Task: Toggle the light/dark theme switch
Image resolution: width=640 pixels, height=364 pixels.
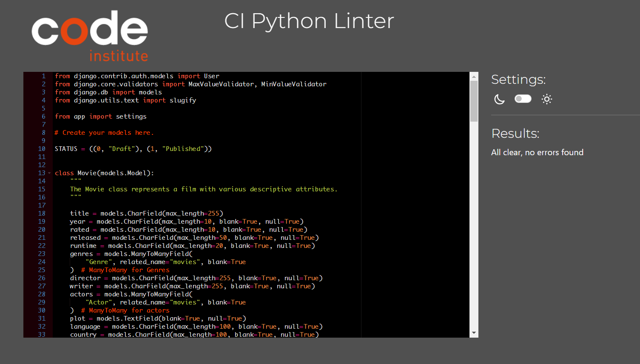Action: (523, 99)
